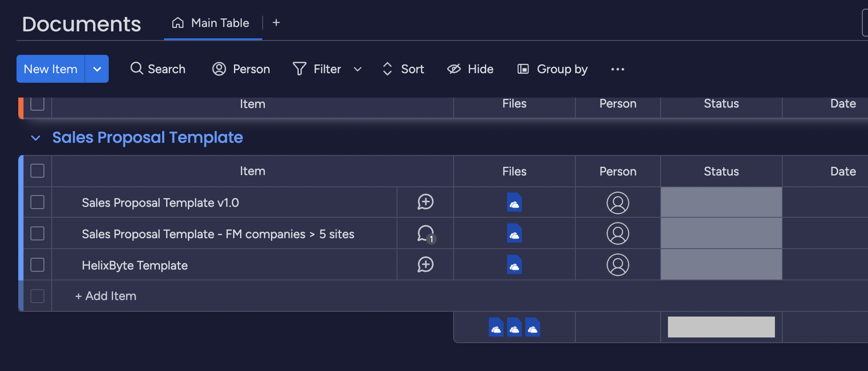Expand the Filter options chevron

(x=357, y=69)
